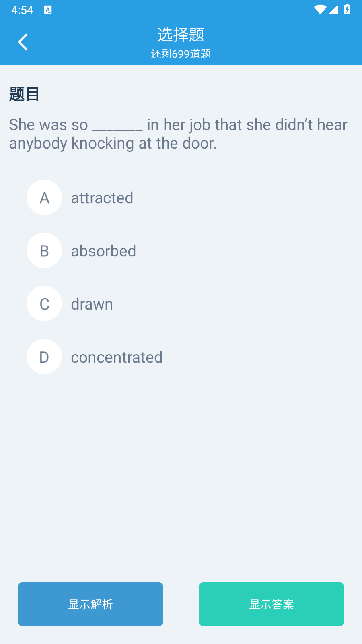Tap the cellular signal icon
Viewport: 362px width, 644px height.
pyautogui.click(x=333, y=10)
